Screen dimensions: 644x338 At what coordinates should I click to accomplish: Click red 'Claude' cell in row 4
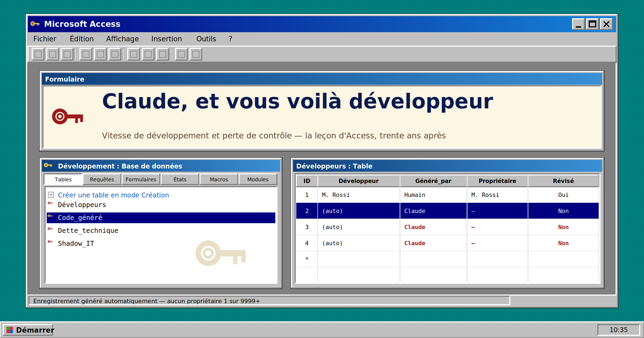point(433,243)
